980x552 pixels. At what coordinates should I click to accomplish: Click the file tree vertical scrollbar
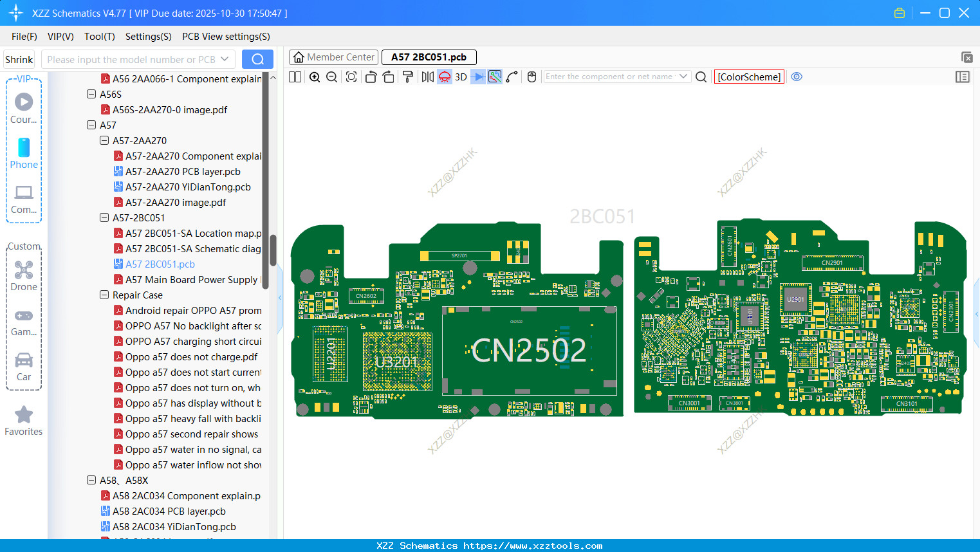pos(273,250)
